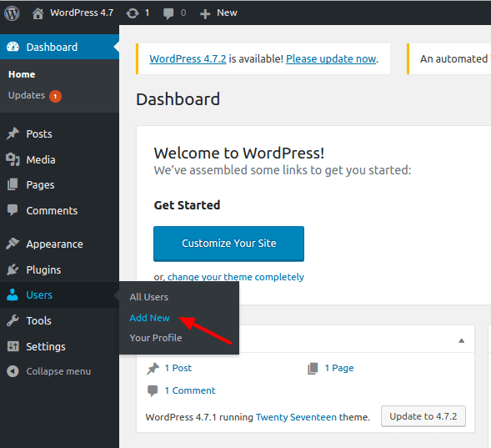Click the Pages icon in sidebar
Screen dimensions: 491x448
tap(13, 184)
